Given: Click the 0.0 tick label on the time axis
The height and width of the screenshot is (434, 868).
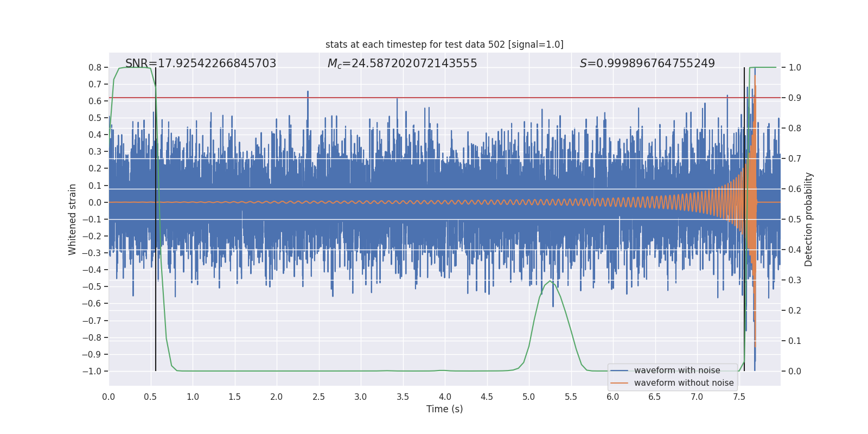Looking at the screenshot, I should click(108, 397).
